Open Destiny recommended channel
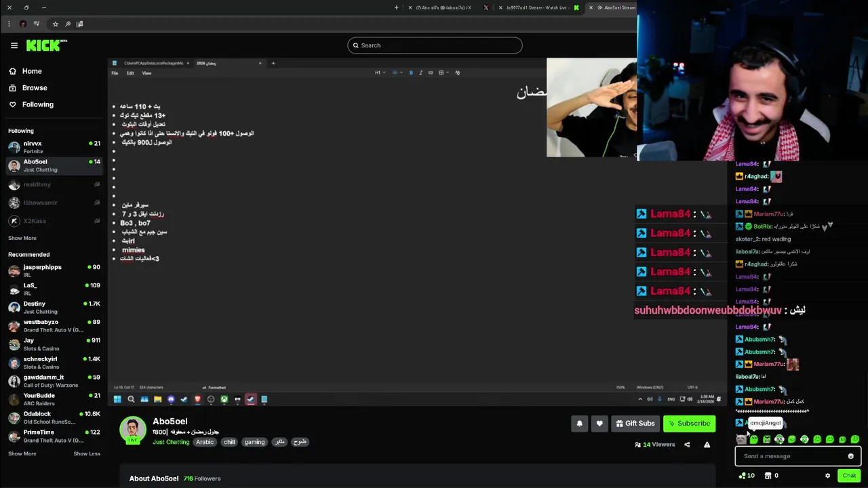 point(54,307)
